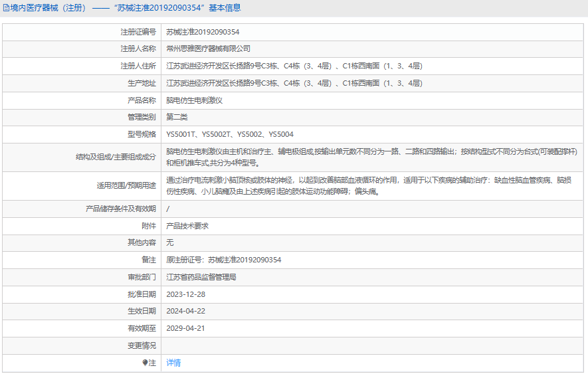Select the 第二类 management category value
The image size is (588, 376).
coord(177,118)
